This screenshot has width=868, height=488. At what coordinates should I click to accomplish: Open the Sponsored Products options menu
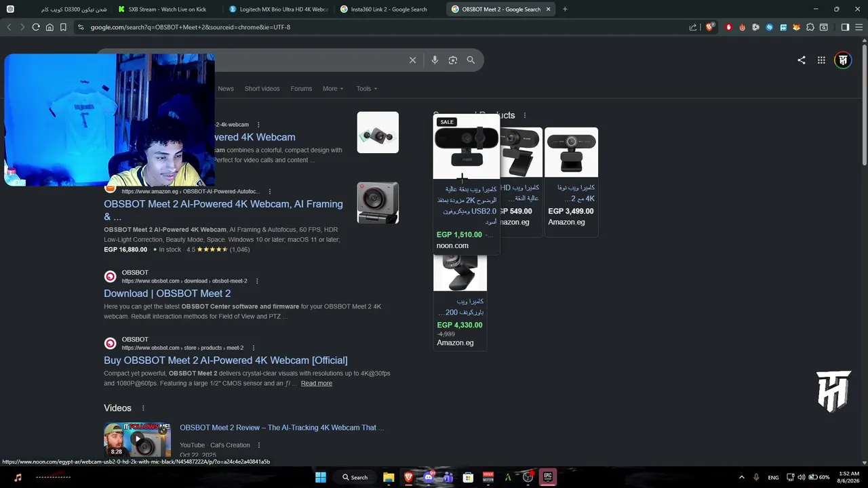[525, 115]
